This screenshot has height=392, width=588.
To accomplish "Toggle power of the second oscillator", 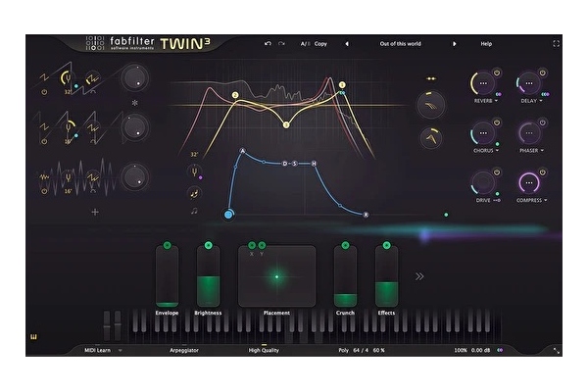I will point(44,142).
